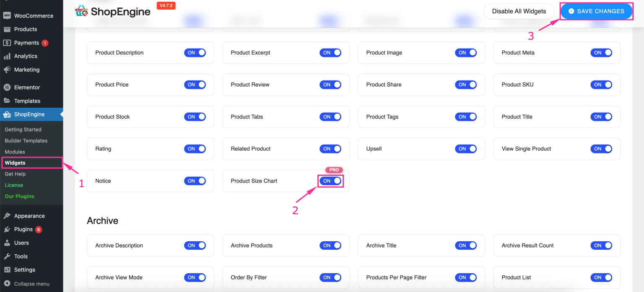The image size is (644, 292).
Task: Toggle the Archive Products switch
Action: (x=330, y=245)
